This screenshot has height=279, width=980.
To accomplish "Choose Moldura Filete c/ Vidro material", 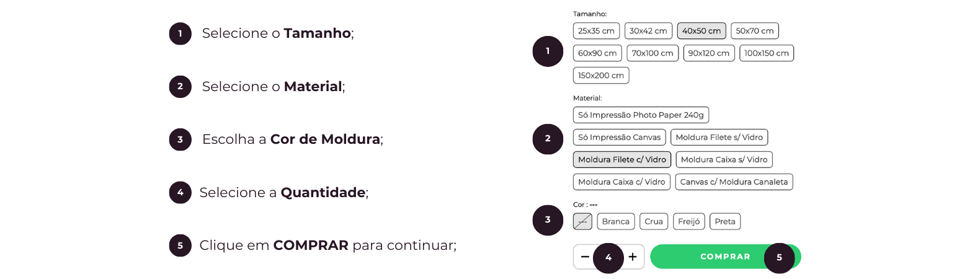I will point(622,160).
